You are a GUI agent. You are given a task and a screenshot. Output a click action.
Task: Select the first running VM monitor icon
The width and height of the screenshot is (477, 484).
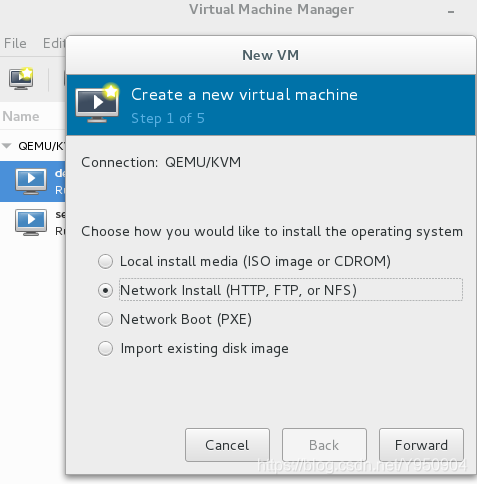pyautogui.click(x=31, y=181)
